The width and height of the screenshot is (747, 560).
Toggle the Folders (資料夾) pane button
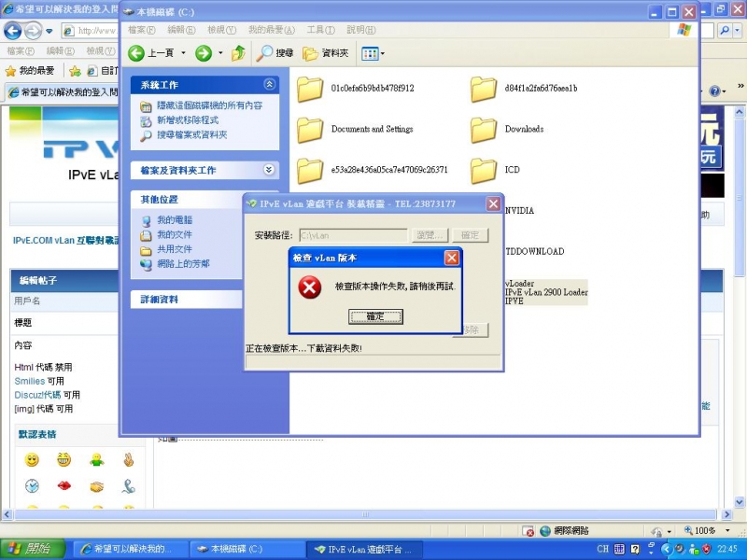pos(326,53)
